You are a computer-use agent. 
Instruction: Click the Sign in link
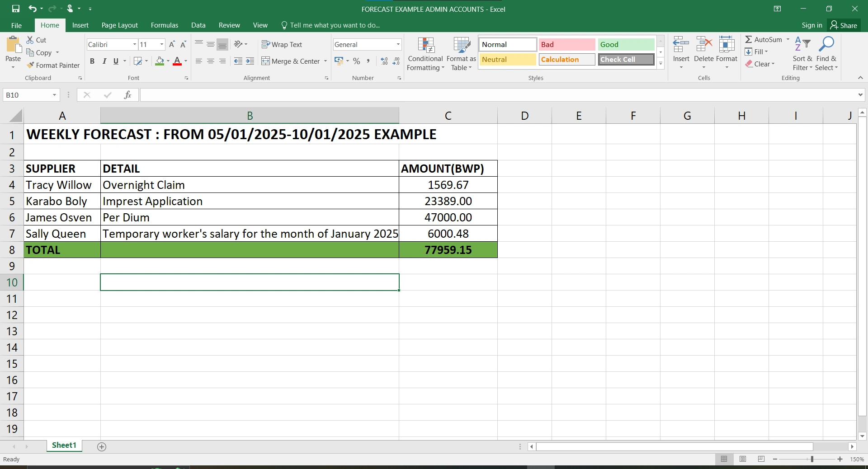(x=812, y=25)
